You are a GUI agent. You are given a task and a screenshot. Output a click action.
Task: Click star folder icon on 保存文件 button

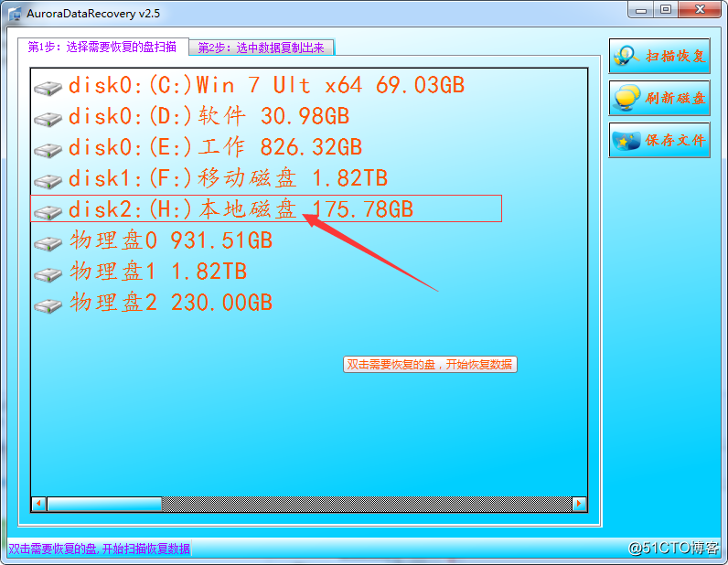(626, 140)
